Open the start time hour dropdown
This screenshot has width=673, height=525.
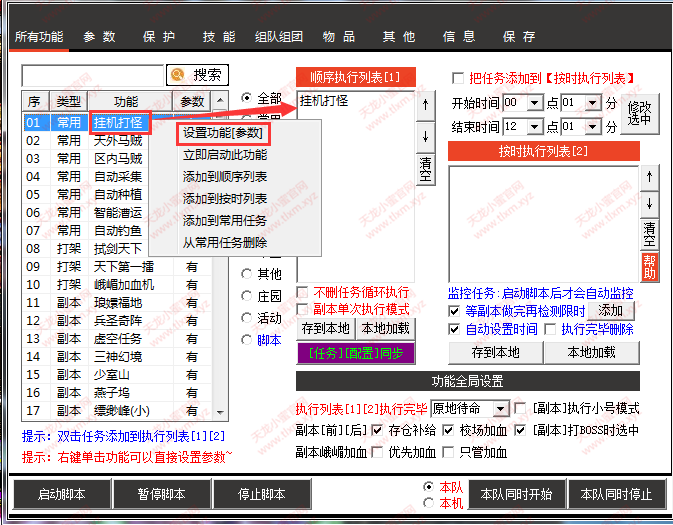[x=534, y=103]
